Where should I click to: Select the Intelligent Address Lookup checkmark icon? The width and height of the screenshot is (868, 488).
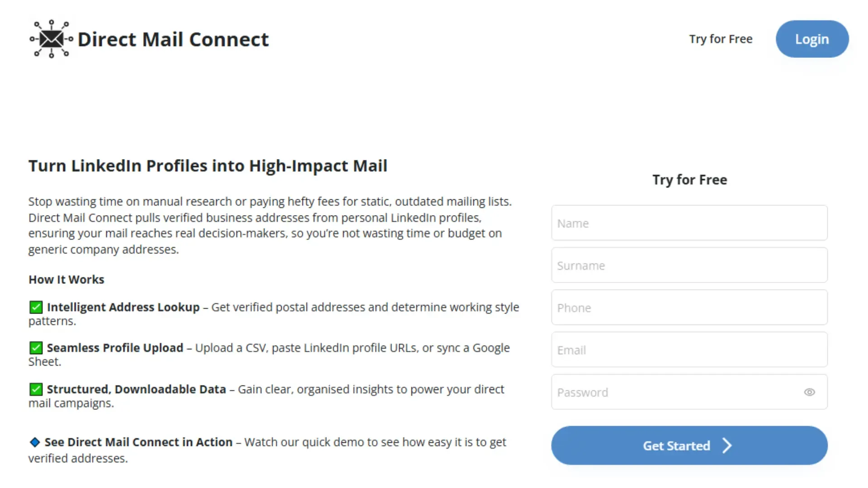click(36, 307)
